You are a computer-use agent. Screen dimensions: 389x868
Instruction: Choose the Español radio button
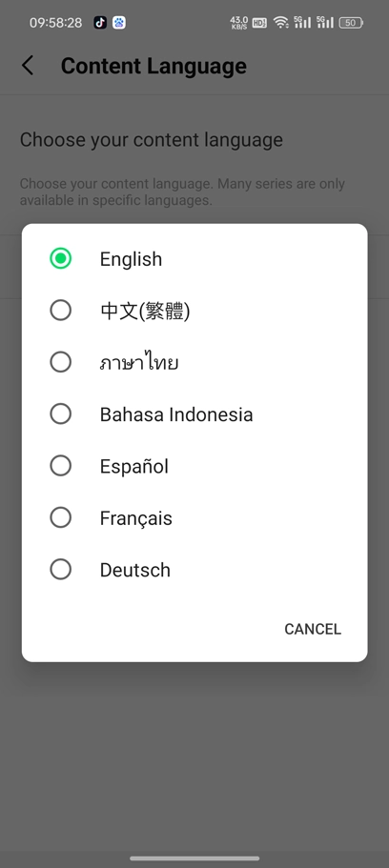coord(60,466)
